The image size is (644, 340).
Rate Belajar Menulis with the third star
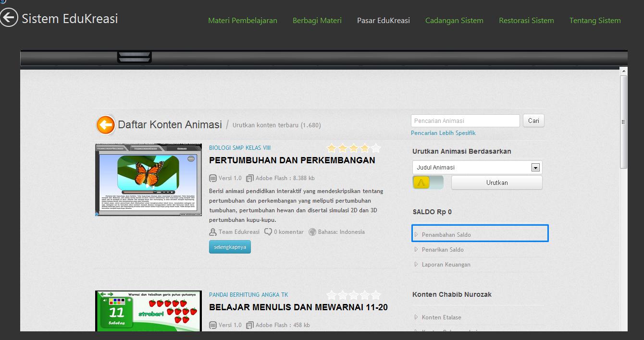click(x=354, y=295)
